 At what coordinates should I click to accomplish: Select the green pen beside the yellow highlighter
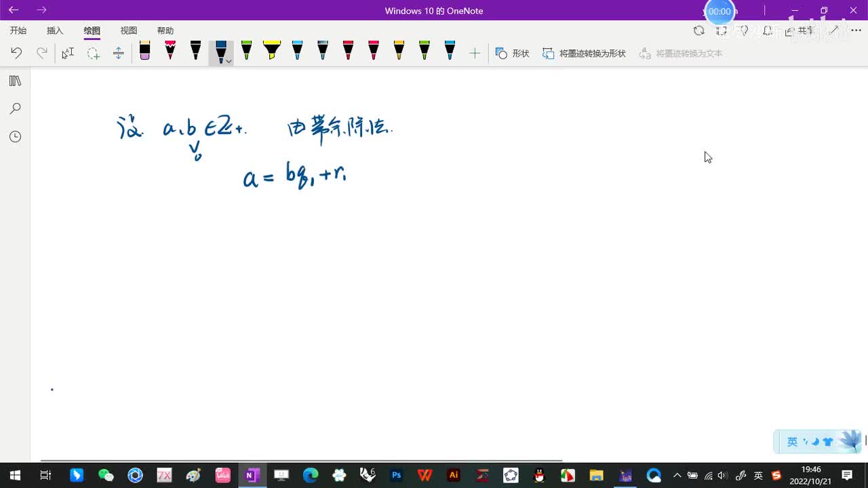tap(246, 51)
